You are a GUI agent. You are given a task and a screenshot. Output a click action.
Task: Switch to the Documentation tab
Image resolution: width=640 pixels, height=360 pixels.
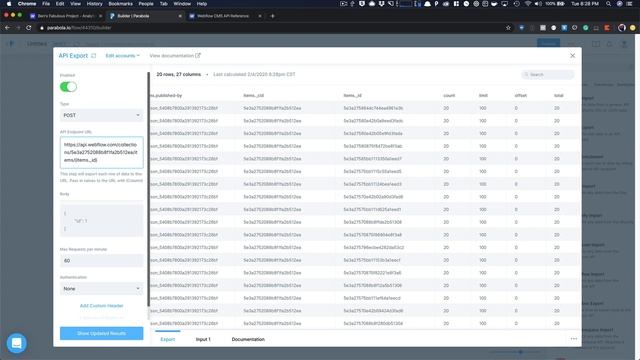(x=248, y=339)
